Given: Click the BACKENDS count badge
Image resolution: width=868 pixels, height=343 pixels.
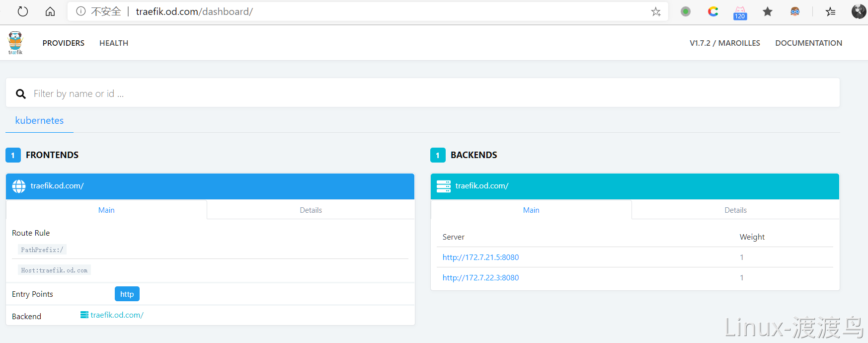Looking at the screenshot, I should coord(438,155).
